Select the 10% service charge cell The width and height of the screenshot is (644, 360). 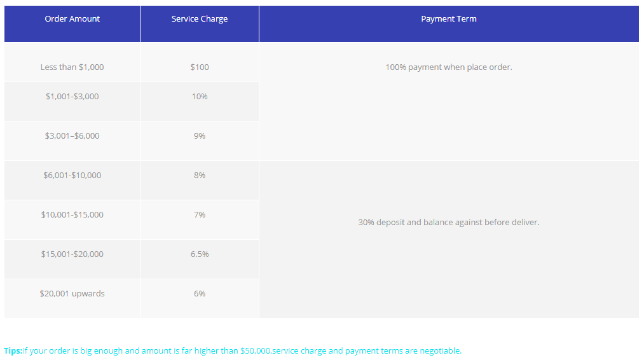coord(200,97)
